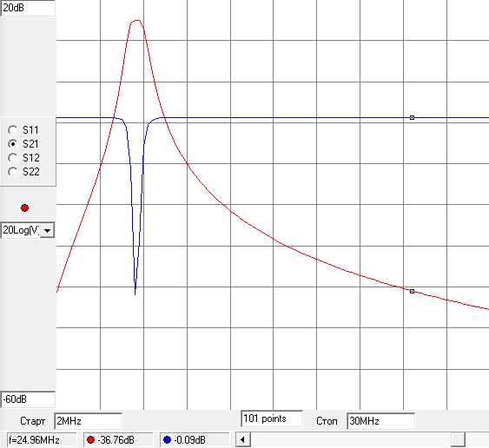489x448 pixels.
Task: Click the stop frequency 30MHz field
Action: coord(380,421)
